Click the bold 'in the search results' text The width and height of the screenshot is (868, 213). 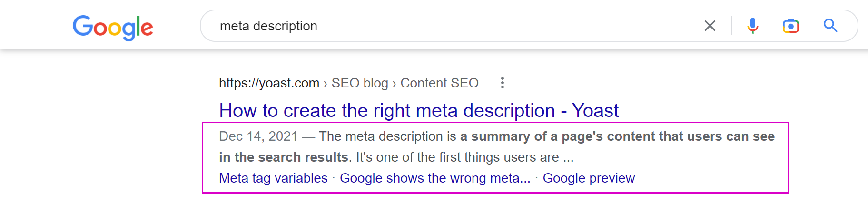pyautogui.click(x=284, y=157)
